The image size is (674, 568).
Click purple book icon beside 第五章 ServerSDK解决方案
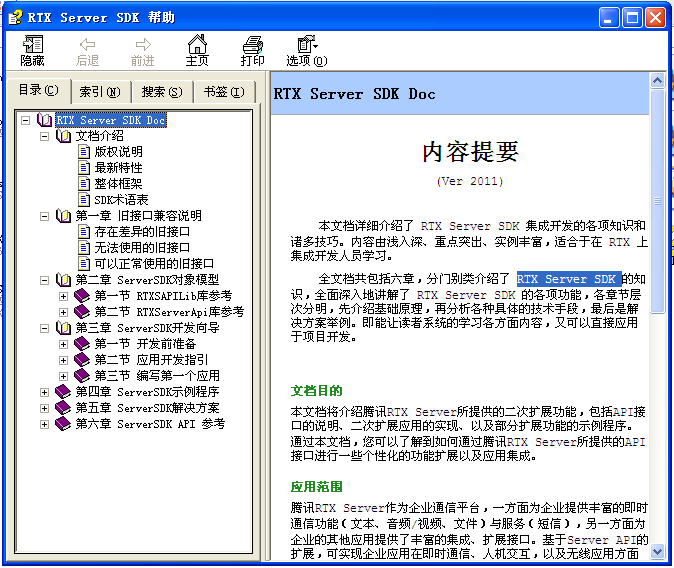coord(63,408)
